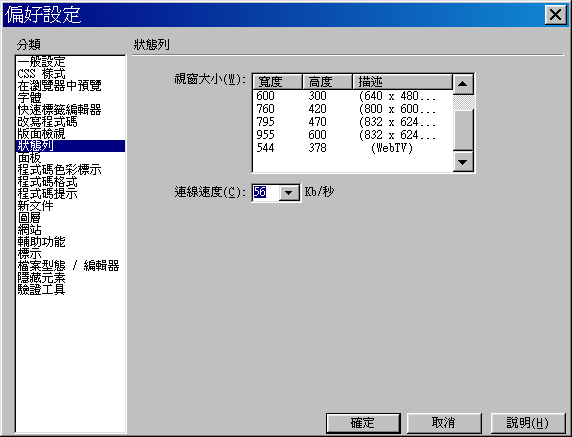This screenshot has height=437, width=572.
Task: Choose 檔案型態 / 編輯器 category
Action: pyautogui.click(x=68, y=266)
